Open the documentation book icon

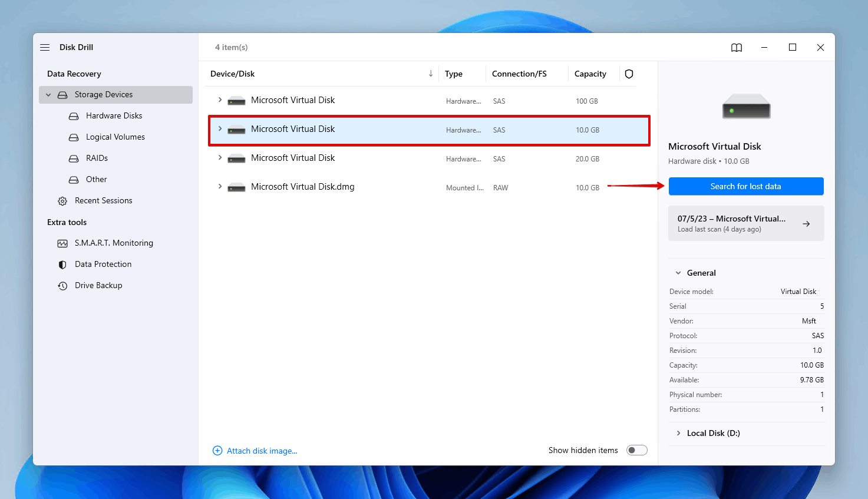(736, 47)
